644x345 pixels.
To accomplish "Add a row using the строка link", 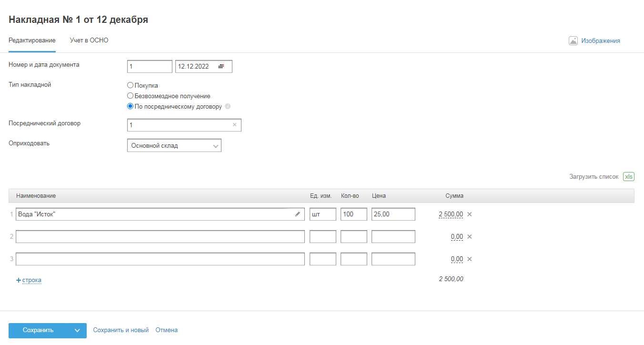I will 31,280.
